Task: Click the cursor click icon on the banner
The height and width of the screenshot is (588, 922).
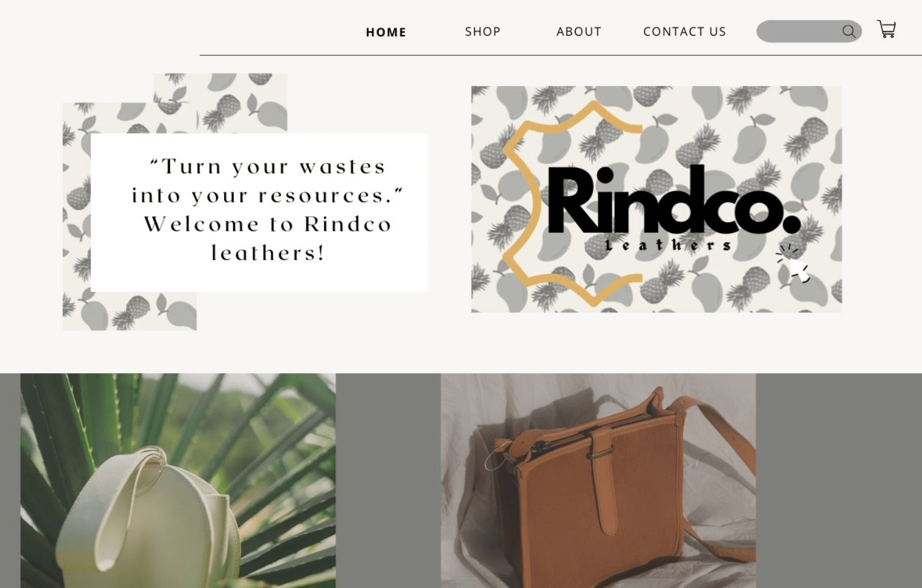Action: click(x=794, y=263)
